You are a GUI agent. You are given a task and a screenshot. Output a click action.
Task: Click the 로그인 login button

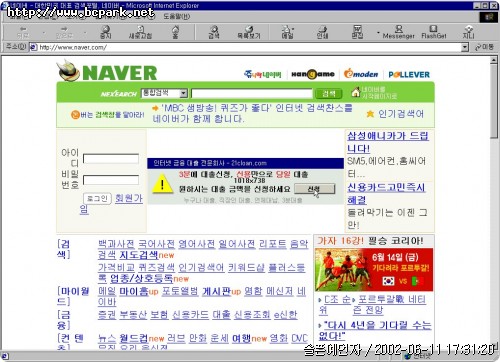[97, 199]
